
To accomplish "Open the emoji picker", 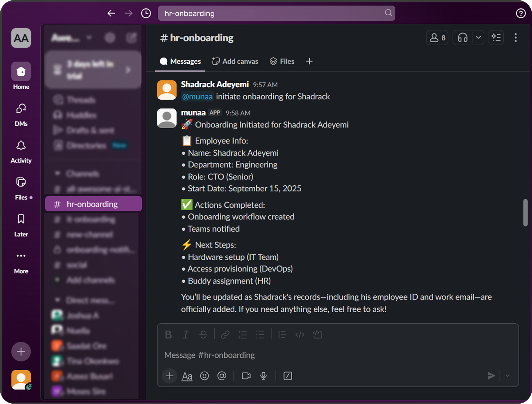I will [x=204, y=376].
